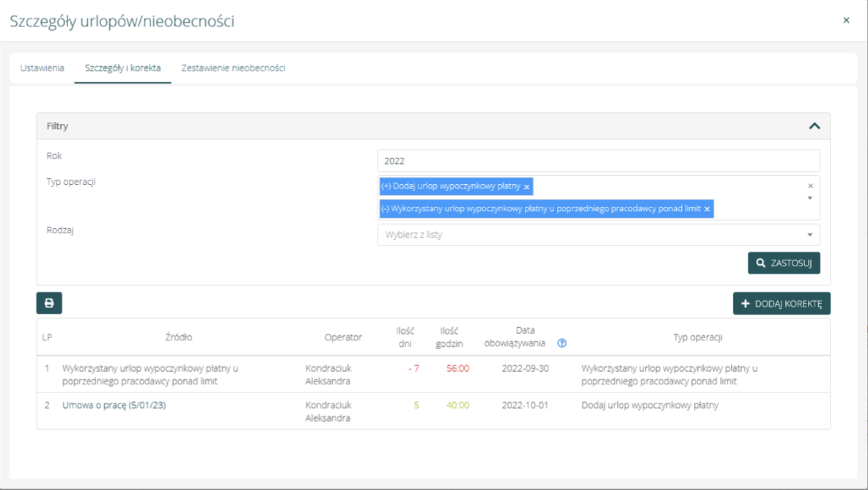The width and height of the screenshot is (868, 490).
Task: Select the Szczegóły i korekta tab
Action: point(122,68)
